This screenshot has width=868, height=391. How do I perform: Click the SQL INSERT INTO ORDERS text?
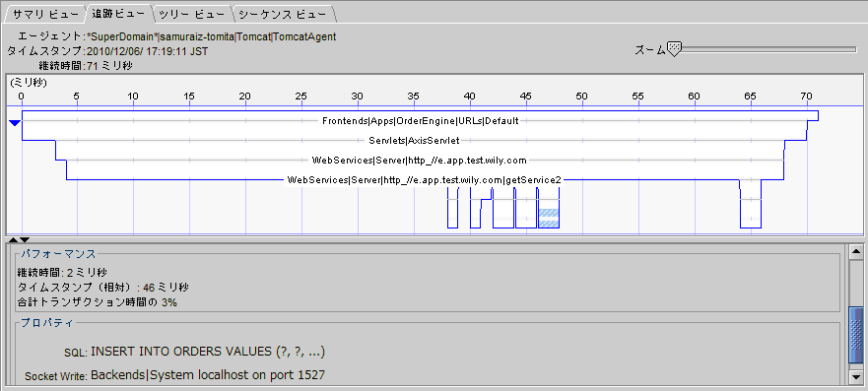pos(208,352)
